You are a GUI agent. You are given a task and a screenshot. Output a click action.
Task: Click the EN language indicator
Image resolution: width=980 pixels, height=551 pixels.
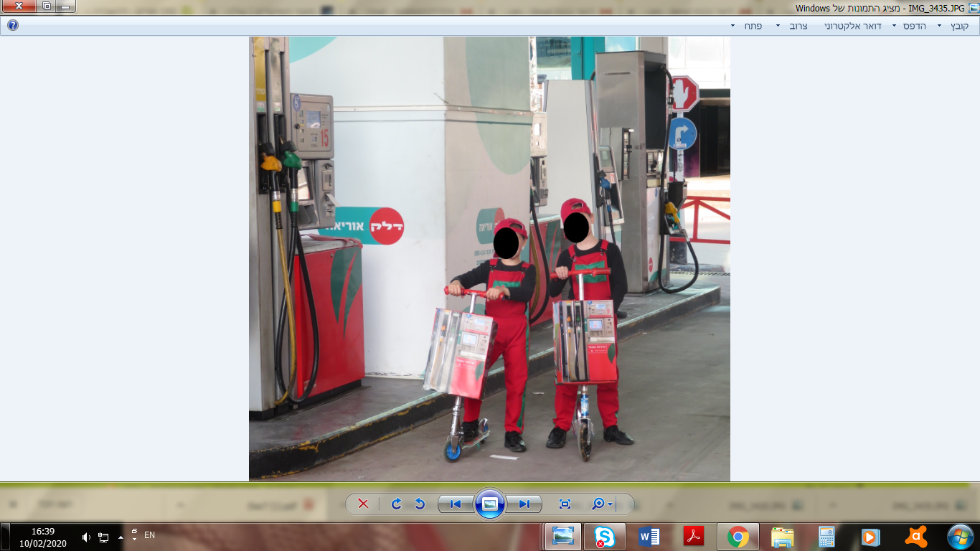click(150, 535)
